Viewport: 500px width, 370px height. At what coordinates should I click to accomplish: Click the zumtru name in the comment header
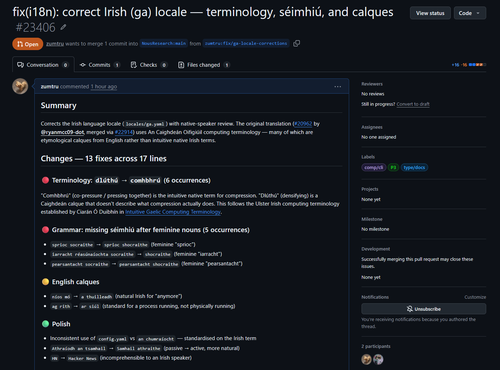(50, 87)
